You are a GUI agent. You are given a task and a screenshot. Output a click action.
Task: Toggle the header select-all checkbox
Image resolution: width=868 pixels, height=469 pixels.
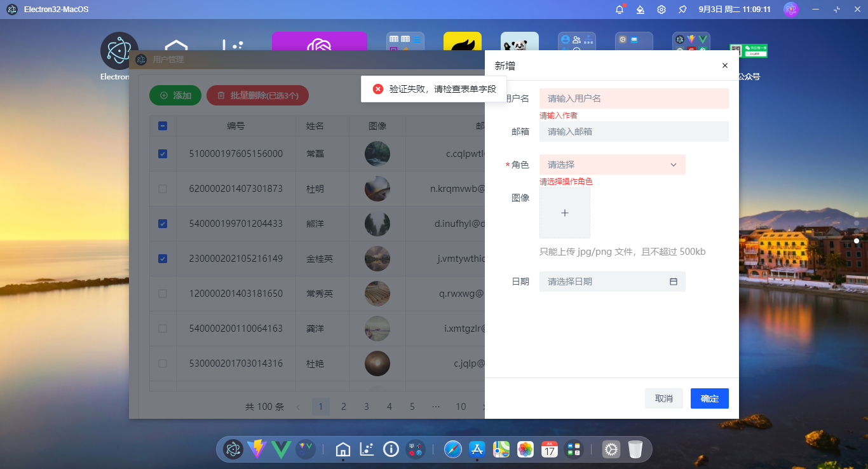coord(163,126)
